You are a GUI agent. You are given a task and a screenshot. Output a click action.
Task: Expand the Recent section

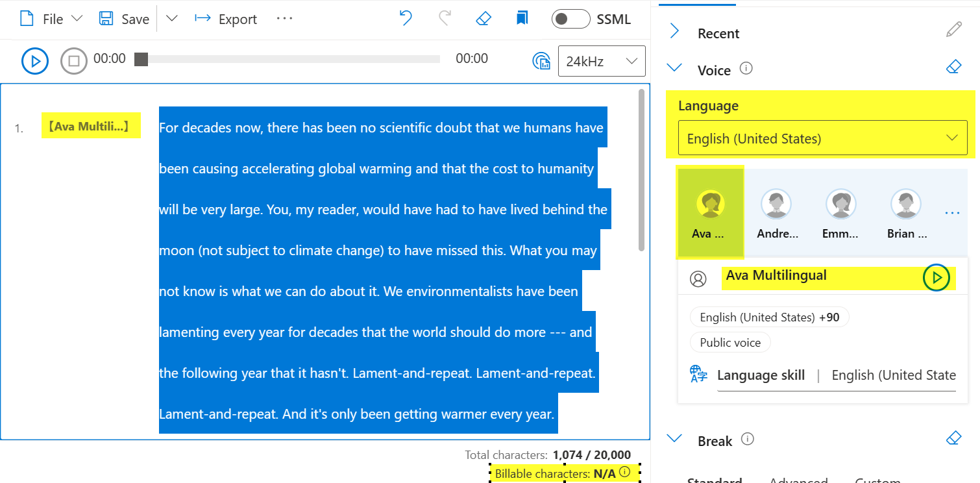pos(675,31)
